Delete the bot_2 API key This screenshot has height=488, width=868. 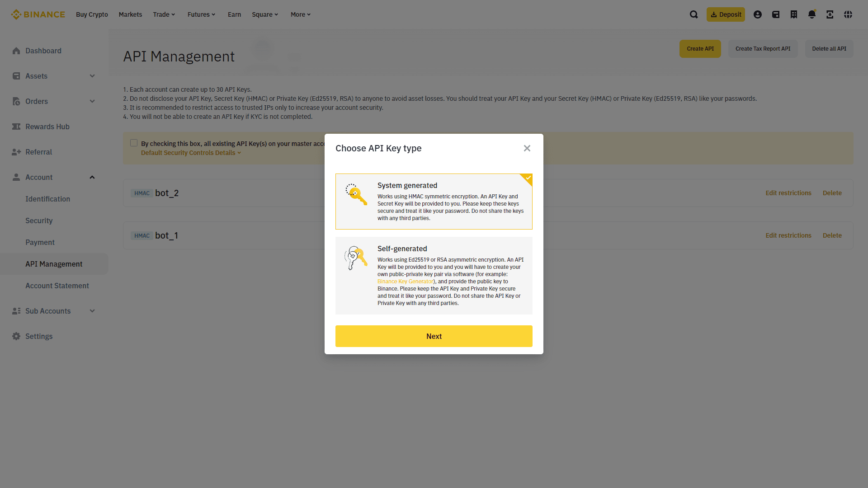832,193
